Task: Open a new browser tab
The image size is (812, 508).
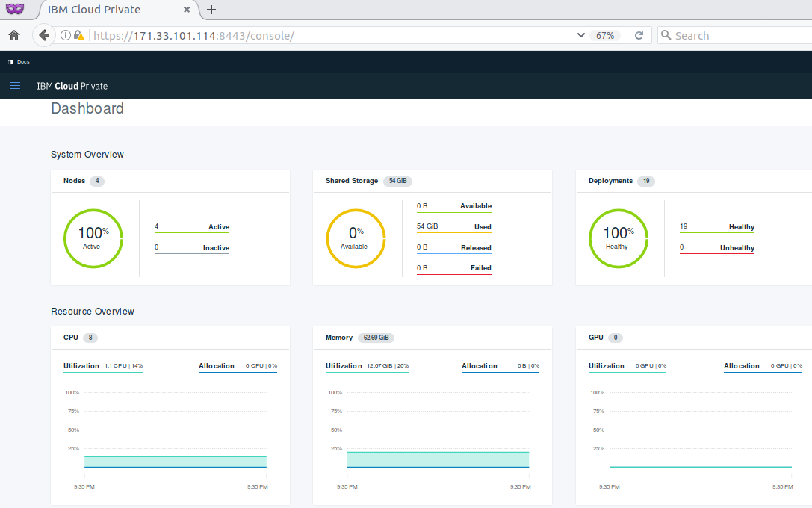Action: click(x=211, y=9)
